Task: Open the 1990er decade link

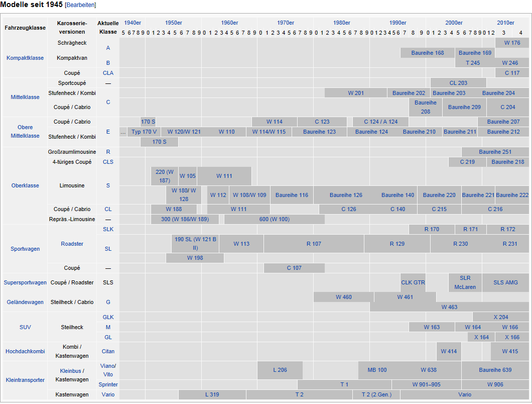Action: (397, 23)
